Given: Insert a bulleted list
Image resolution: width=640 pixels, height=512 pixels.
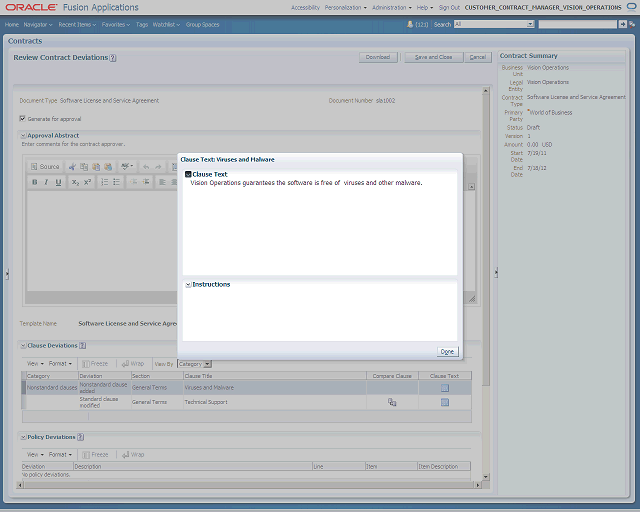Looking at the screenshot, I should click(x=117, y=182).
